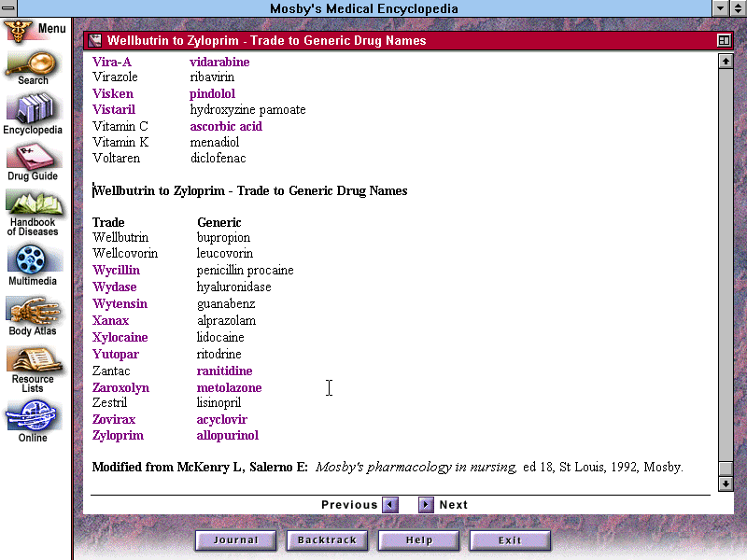Click the Vitamin K trade name
747x560 pixels.
click(120, 143)
